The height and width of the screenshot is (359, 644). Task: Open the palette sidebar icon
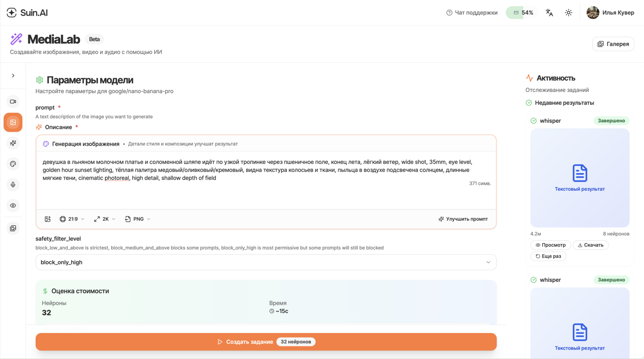pyautogui.click(x=13, y=164)
